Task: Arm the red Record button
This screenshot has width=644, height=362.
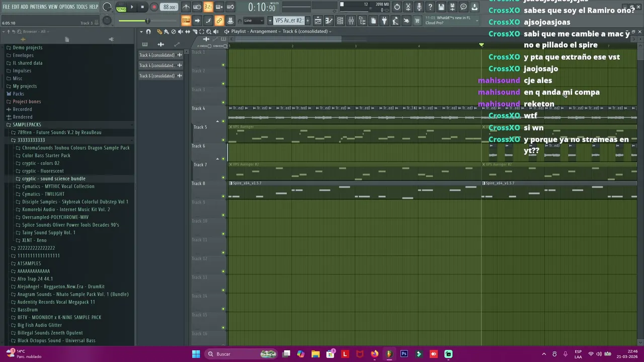Action: [154, 7]
